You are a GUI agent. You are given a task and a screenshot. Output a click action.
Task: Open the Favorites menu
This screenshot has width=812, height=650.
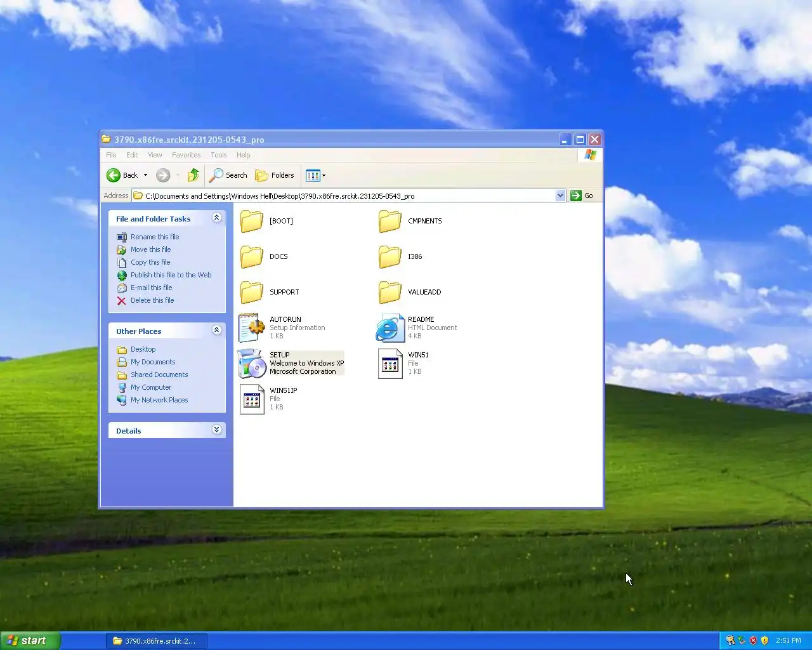pos(186,155)
